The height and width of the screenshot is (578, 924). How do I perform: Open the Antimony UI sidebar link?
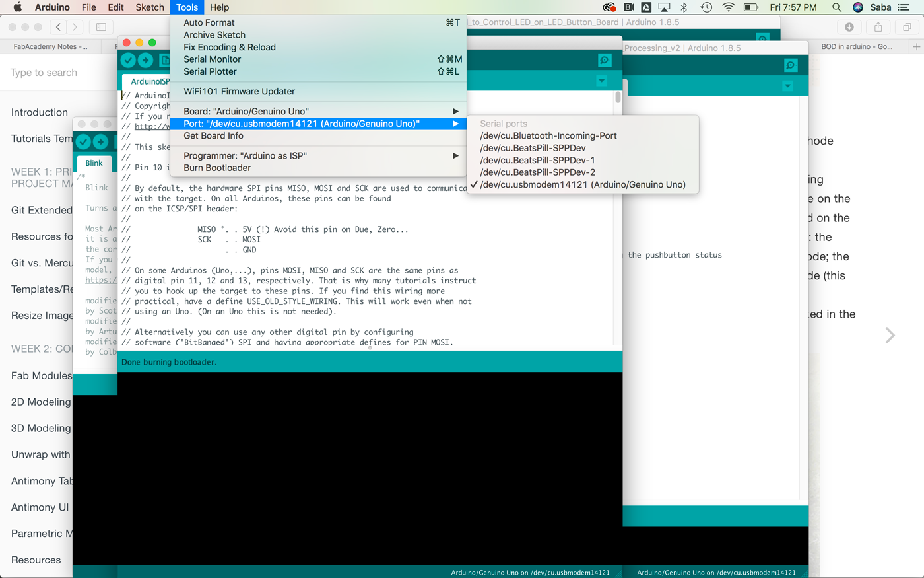click(40, 507)
